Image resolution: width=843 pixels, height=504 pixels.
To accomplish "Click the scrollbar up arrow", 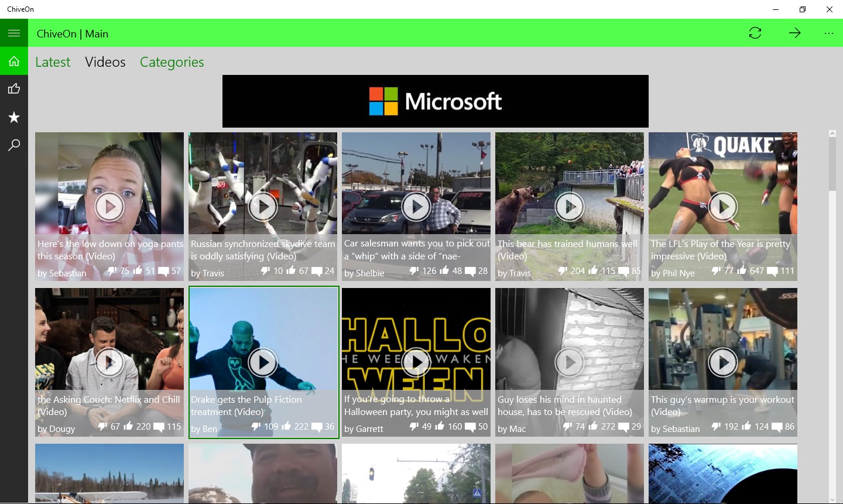I will (x=832, y=133).
